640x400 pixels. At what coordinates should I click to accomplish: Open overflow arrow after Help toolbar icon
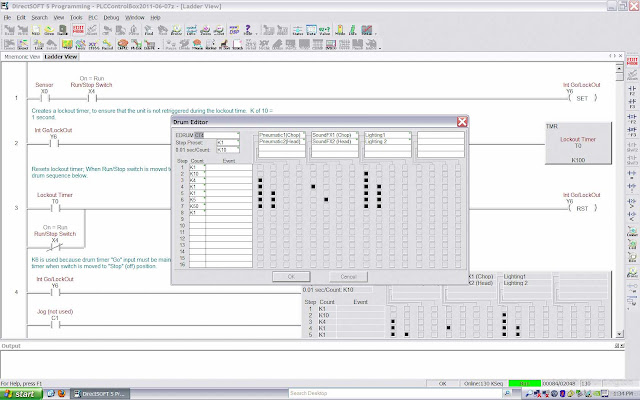[x=257, y=33]
